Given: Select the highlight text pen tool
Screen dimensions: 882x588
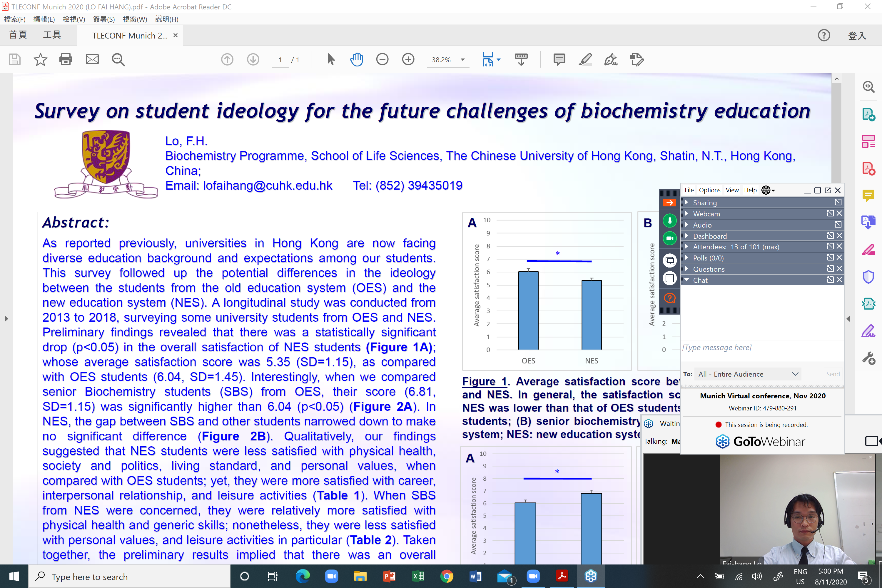Looking at the screenshot, I should (x=585, y=59).
